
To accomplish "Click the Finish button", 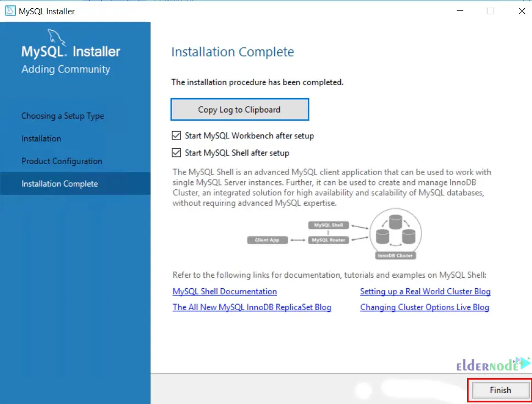I will point(499,390).
